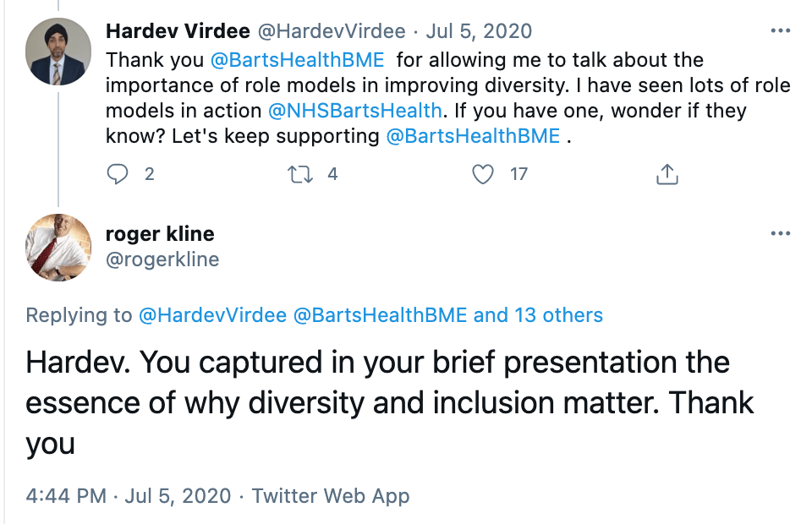Open the more options menu on Hardev's tweet
812x524 pixels.
[780, 31]
